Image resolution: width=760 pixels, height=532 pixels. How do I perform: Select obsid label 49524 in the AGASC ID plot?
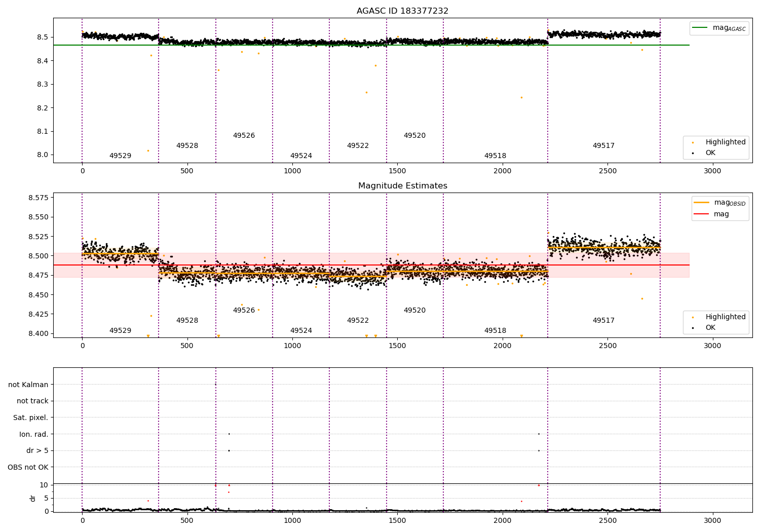point(301,156)
